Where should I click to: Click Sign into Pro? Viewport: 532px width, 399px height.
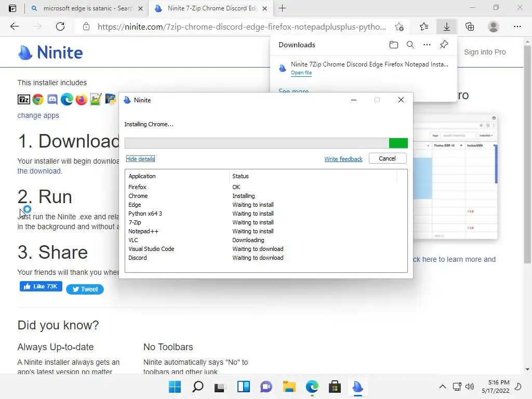[485, 52]
